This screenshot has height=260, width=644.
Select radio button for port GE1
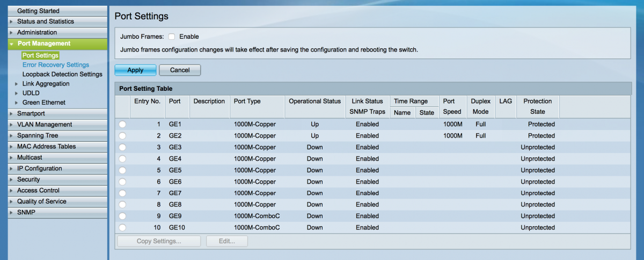[122, 124]
